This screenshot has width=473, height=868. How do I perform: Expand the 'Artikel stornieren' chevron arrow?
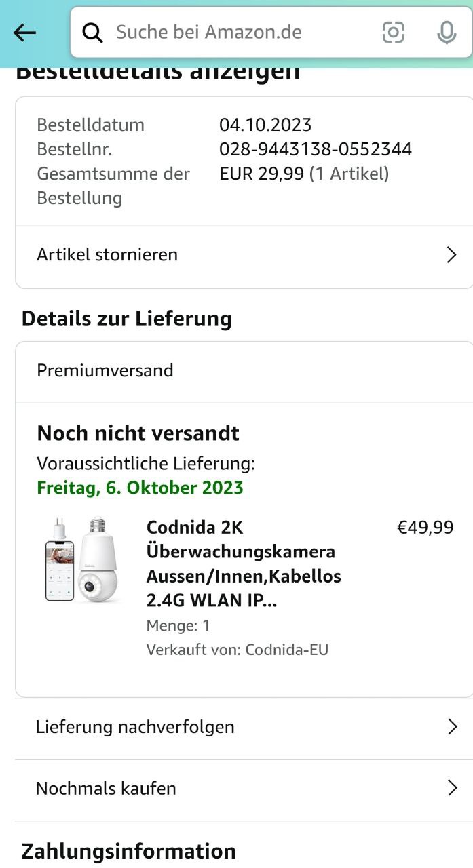[451, 255]
